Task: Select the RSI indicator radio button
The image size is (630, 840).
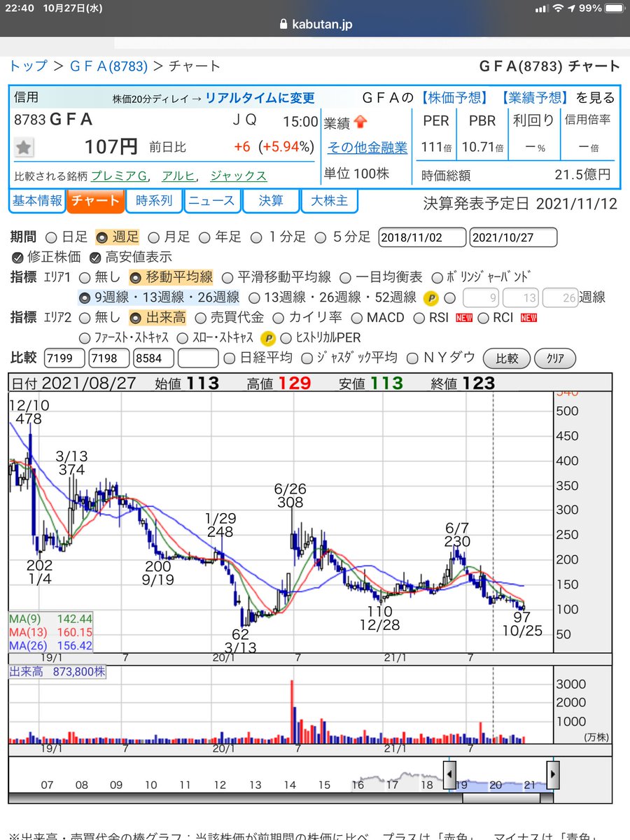Action: coord(419,318)
